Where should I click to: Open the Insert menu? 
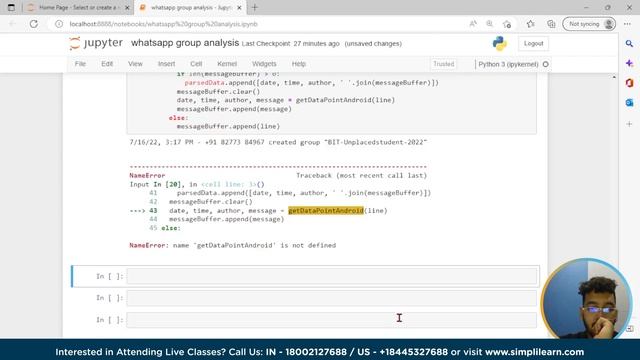[166, 64]
